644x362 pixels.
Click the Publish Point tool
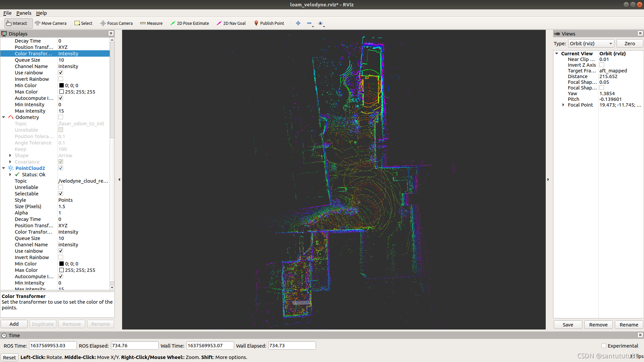[269, 23]
